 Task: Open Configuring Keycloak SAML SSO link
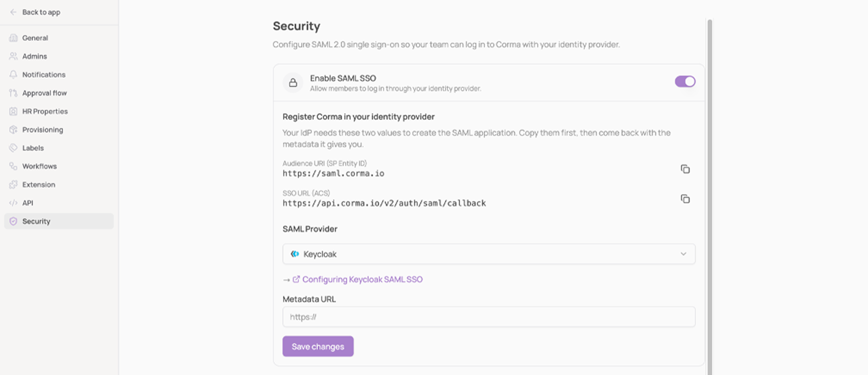(x=362, y=280)
